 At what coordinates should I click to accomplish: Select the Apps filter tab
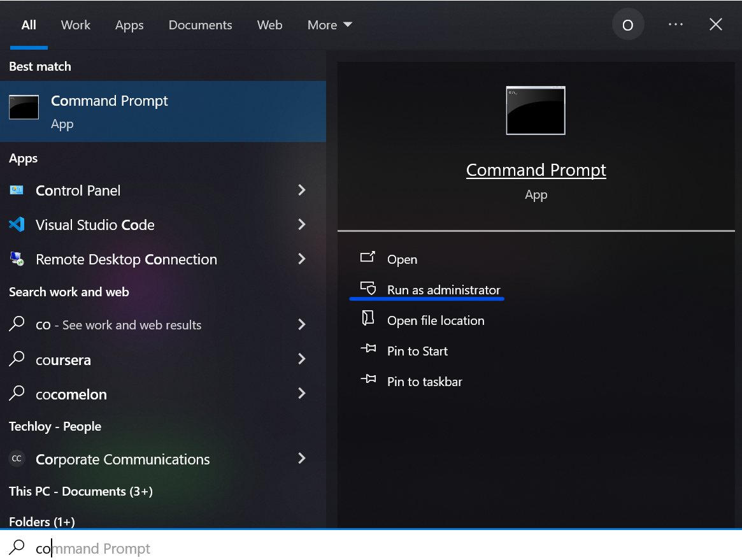click(x=129, y=25)
